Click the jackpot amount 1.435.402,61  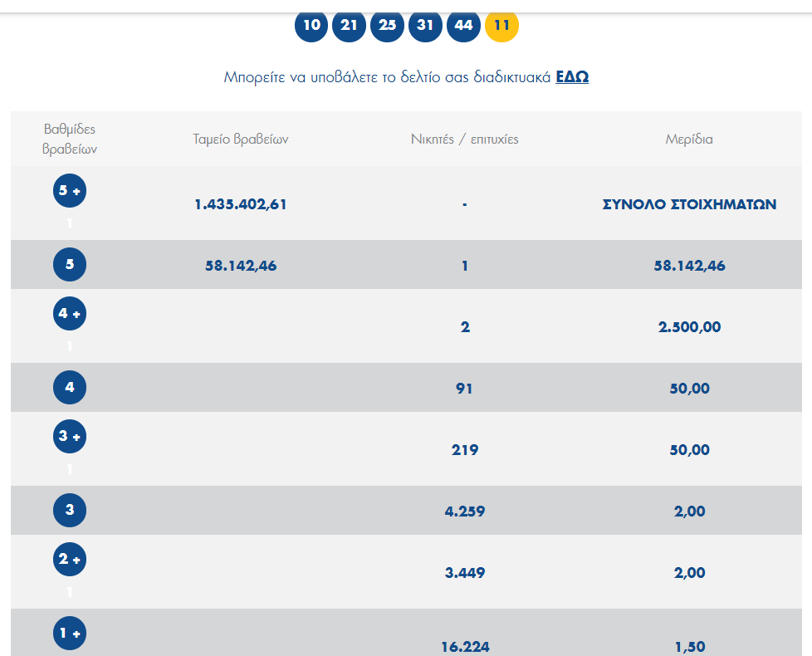(x=241, y=204)
